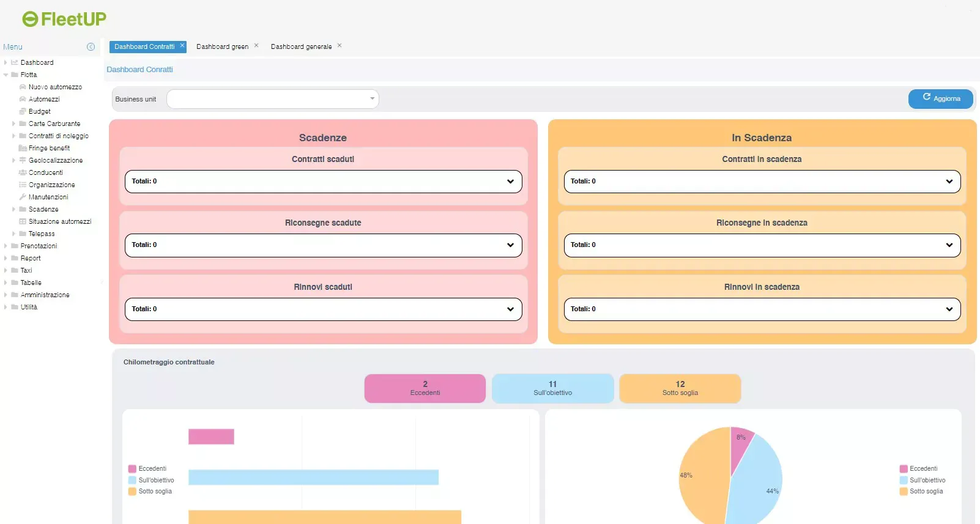Switch to the Dashboard green tab
This screenshot has height=524, width=980.
tap(222, 46)
